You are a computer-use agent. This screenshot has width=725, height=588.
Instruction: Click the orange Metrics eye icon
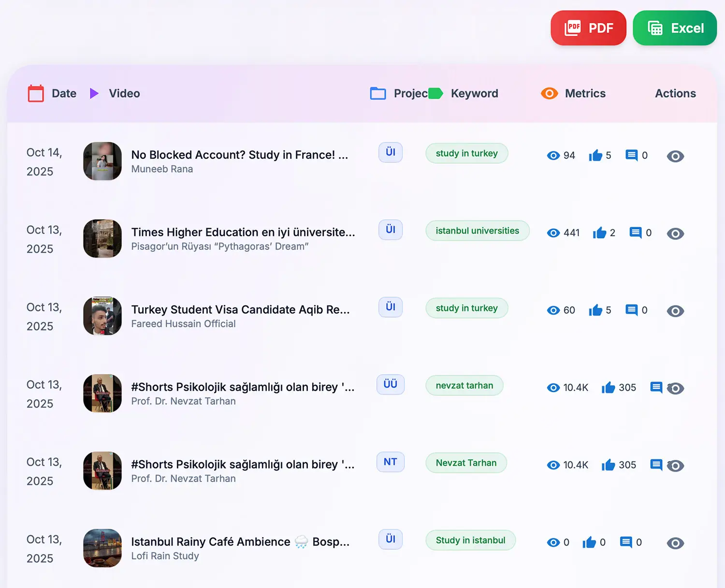(x=549, y=93)
